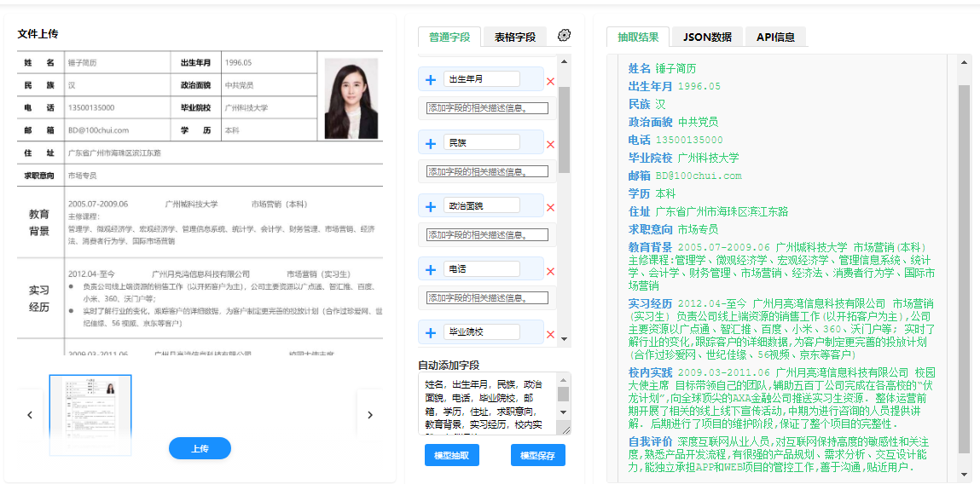Remove the 民族 field using red X
Viewport: 980px width, 484px height.
point(550,145)
